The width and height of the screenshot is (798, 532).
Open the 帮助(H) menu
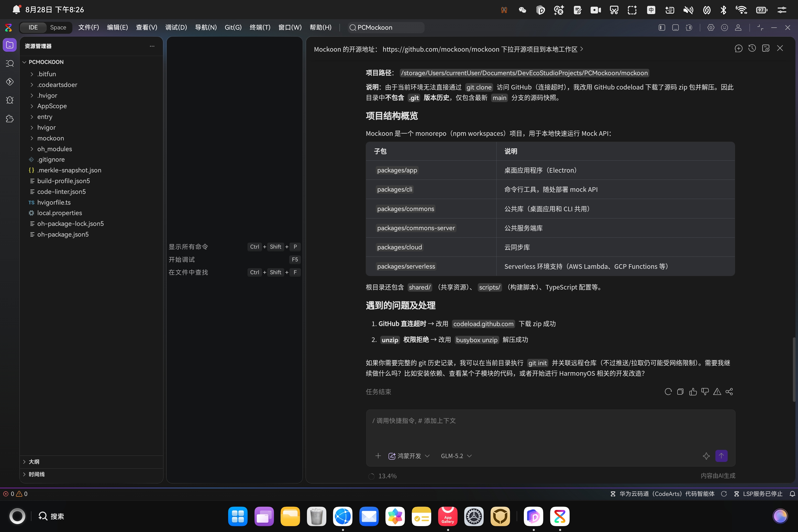[x=320, y=27]
